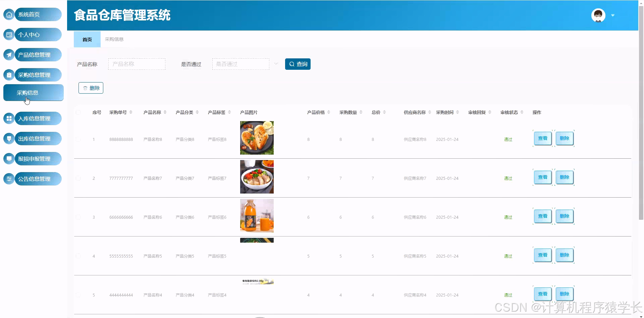
Task: Open 入库信息管理 using its grid icon
Action: pyautogui.click(x=8, y=118)
